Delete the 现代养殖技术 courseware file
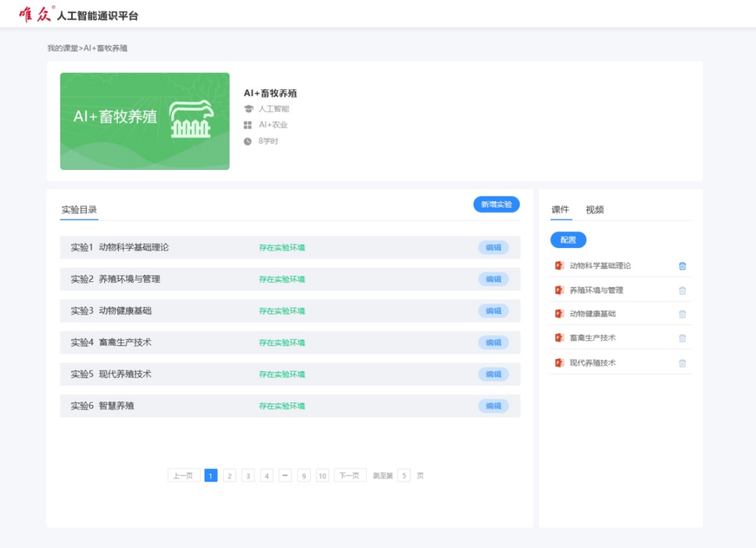The height and width of the screenshot is (548, 756). (x=681, y=363)
